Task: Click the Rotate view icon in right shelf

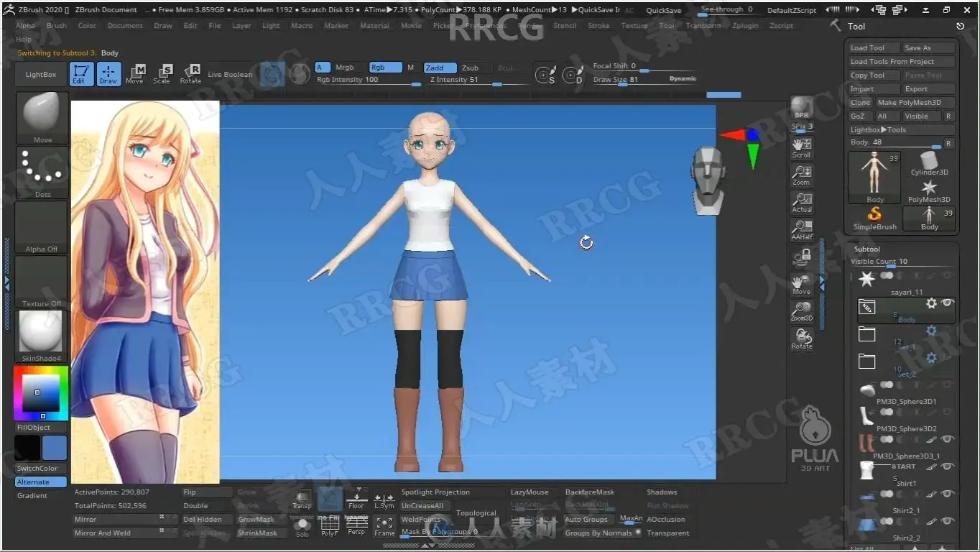Action: pyautogui.click(x=802, y=339)
